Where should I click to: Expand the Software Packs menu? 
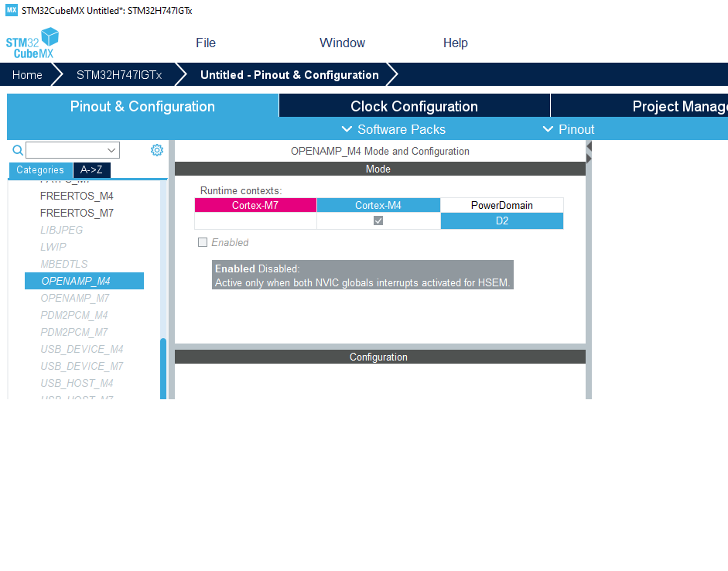pos(393,129)
